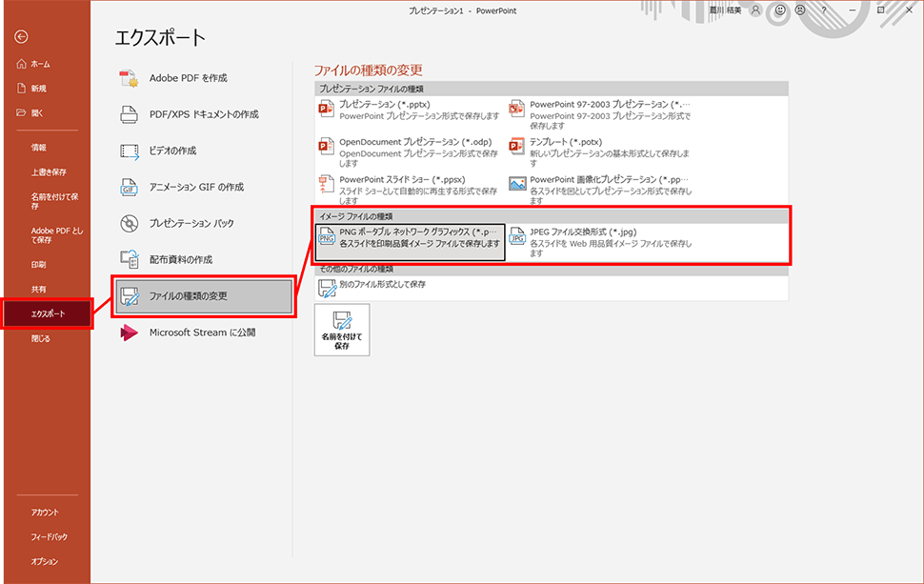Screen dimensions: 924x584
Task: Click the 配布資料の作成 label
Action: click(x=180, y=260)
